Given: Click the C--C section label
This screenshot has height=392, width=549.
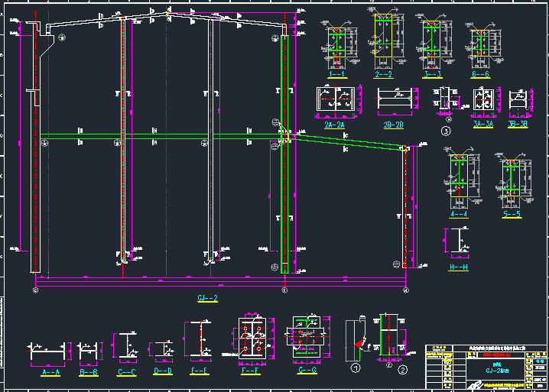Looking at the screenshot, I should [x=127, y=373].
